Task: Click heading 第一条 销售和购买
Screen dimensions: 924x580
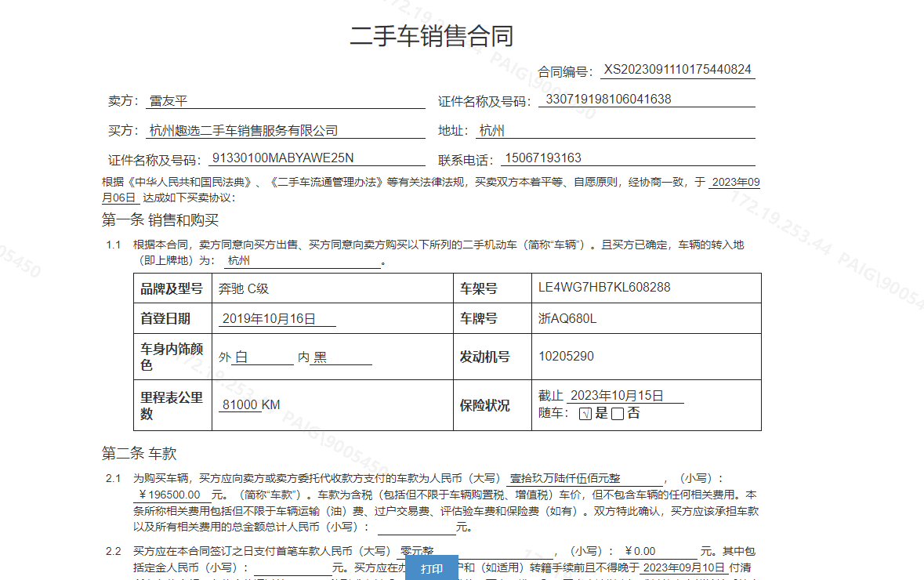Action: point(161,220)
